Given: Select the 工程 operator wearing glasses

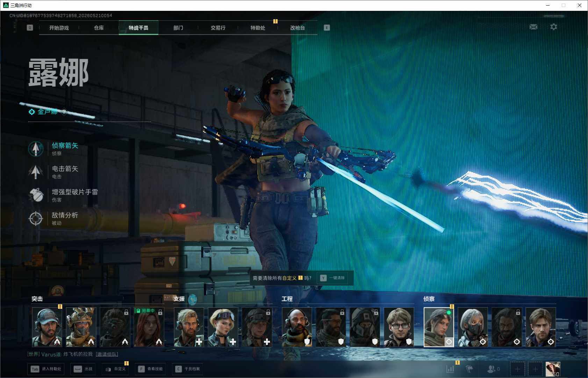Looking at the screenshot, I should tap(399, 327).
